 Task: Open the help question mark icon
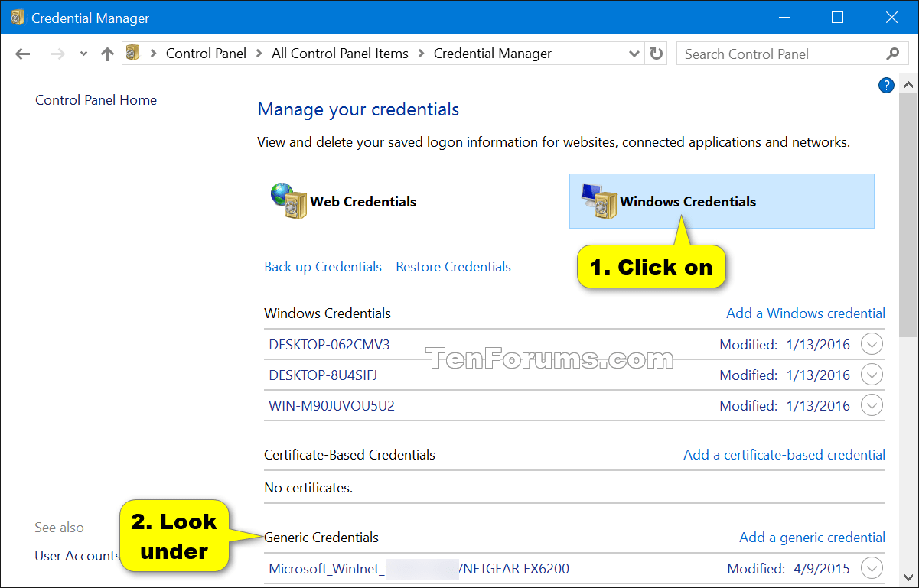coord(885,85)
